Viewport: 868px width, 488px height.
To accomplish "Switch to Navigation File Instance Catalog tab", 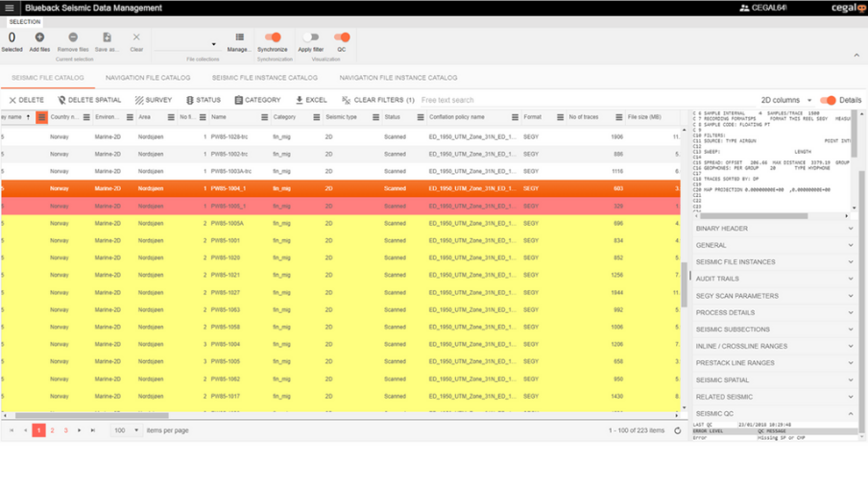I will point(398,78).
